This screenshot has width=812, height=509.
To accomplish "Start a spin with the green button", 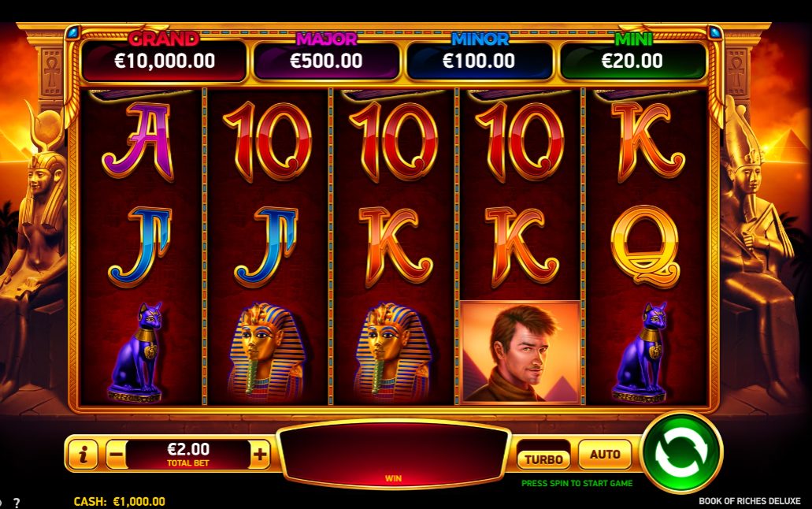I will 681,453.
